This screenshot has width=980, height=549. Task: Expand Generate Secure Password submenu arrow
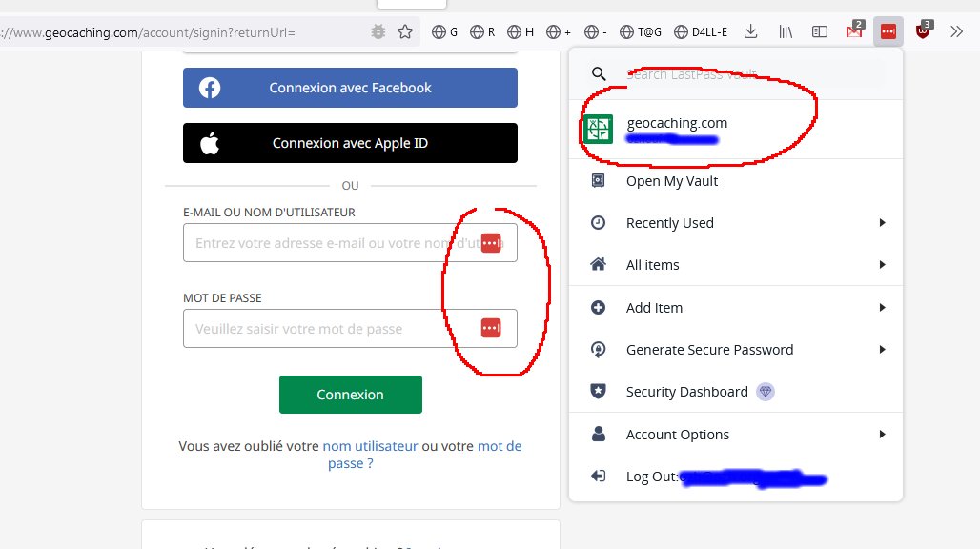(882, 349)
